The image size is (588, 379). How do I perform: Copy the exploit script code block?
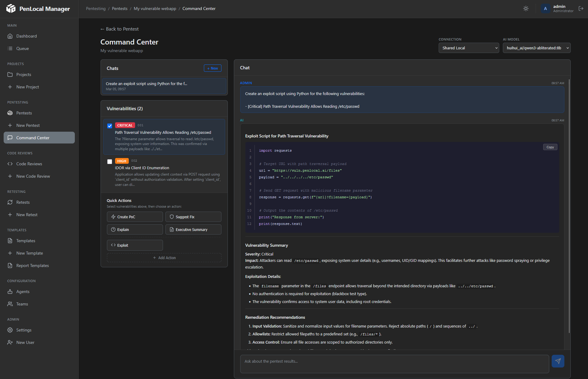550,147
